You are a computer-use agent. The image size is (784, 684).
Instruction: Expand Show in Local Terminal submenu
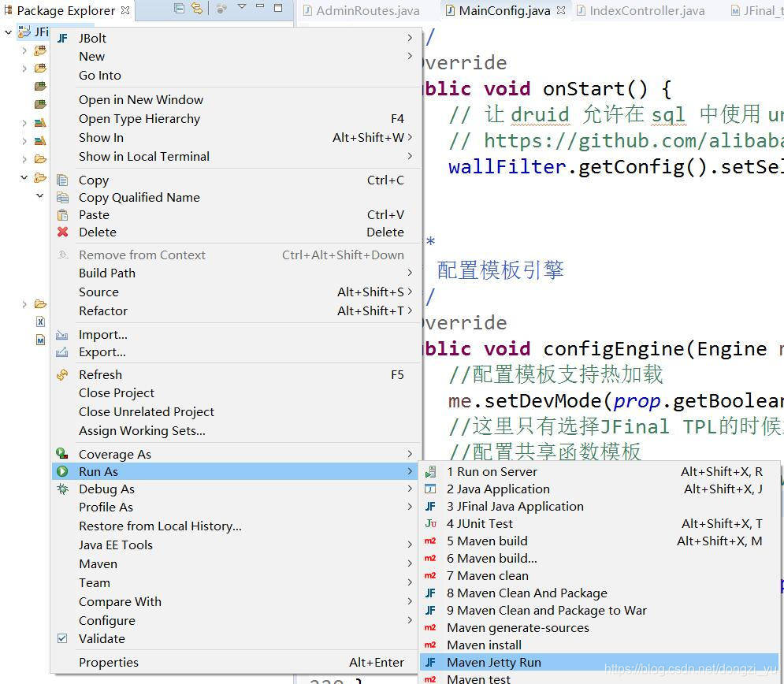236,157
